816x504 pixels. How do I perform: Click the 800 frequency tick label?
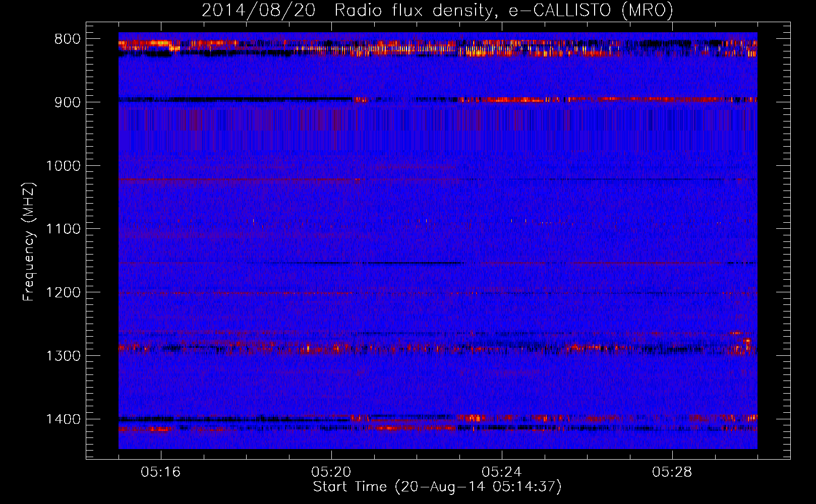coord(68,39)
